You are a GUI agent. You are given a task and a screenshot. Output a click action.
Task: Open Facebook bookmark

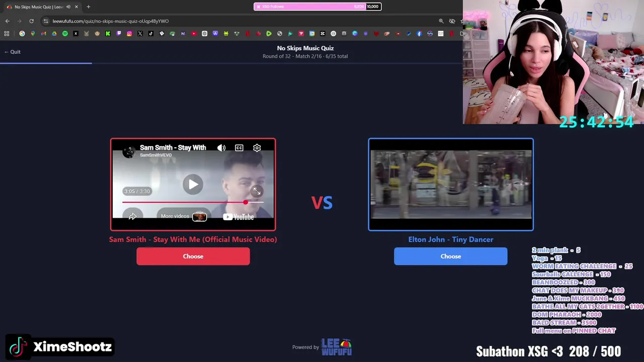click(419, 34)
